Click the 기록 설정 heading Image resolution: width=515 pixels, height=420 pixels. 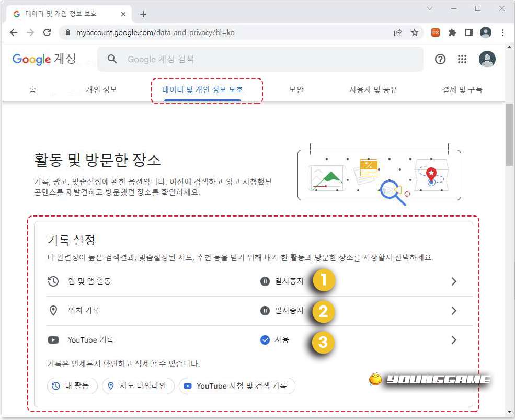(x=71, y=240)
